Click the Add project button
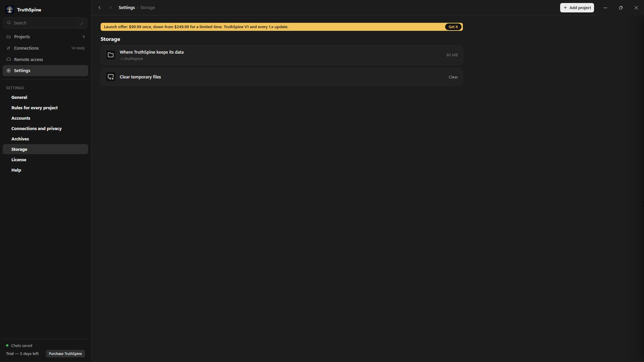 pos(577,8)
